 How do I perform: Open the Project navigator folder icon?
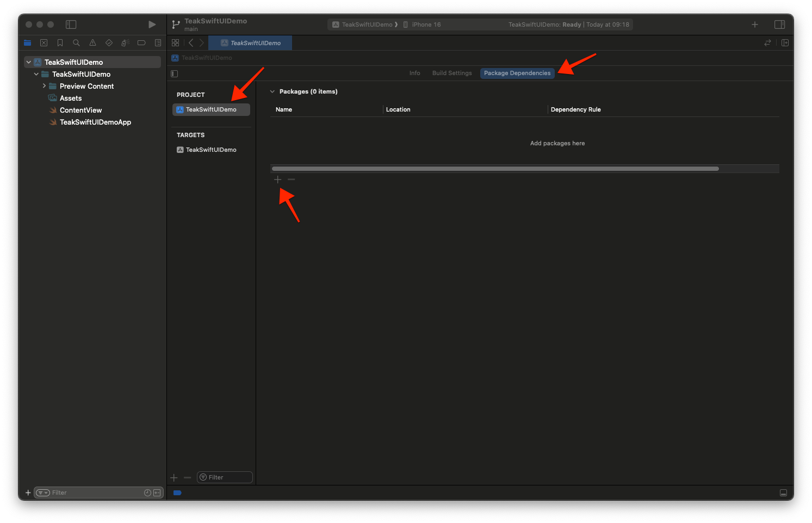28,42
